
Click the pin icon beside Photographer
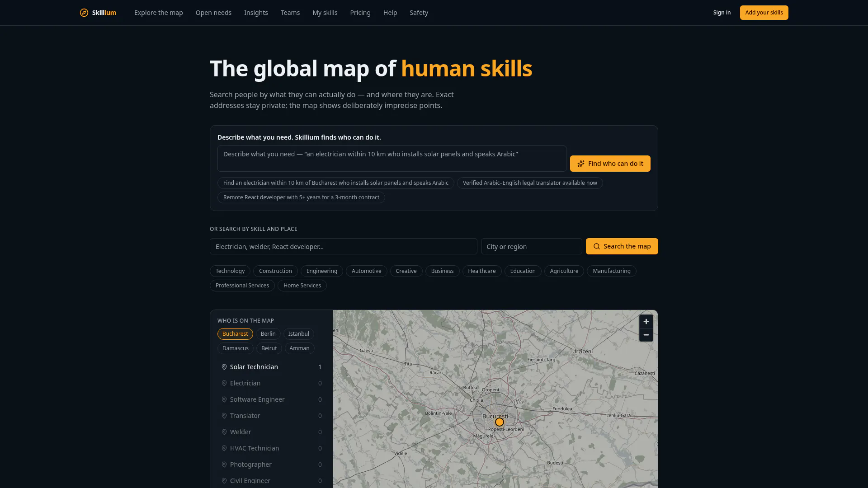click(x=224, y=465)
